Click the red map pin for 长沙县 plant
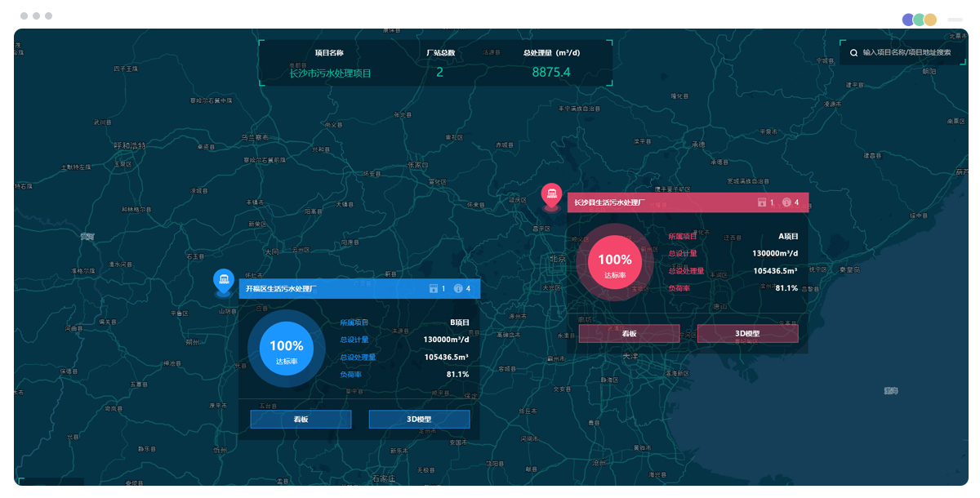980x498 pixels. [x=552, y=194]
